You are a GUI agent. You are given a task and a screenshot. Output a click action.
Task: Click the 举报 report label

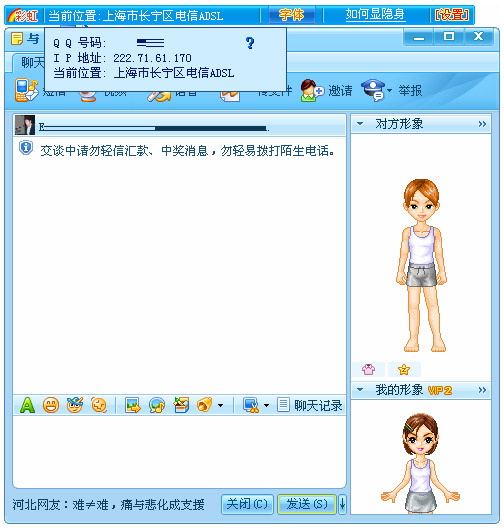coord(410,91)
